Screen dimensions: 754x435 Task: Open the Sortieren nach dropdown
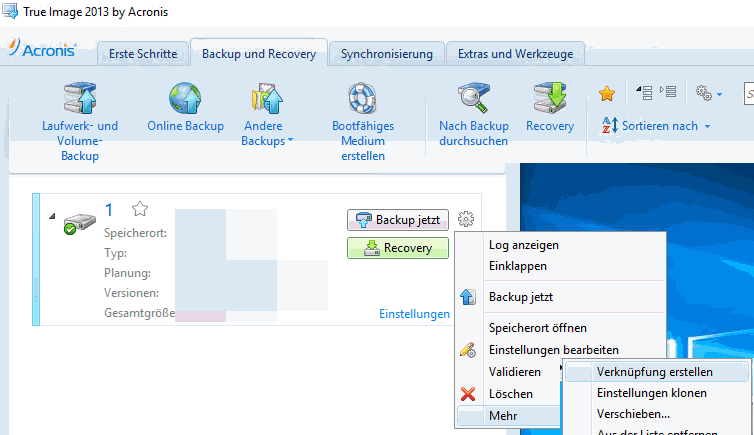(666, 126)
